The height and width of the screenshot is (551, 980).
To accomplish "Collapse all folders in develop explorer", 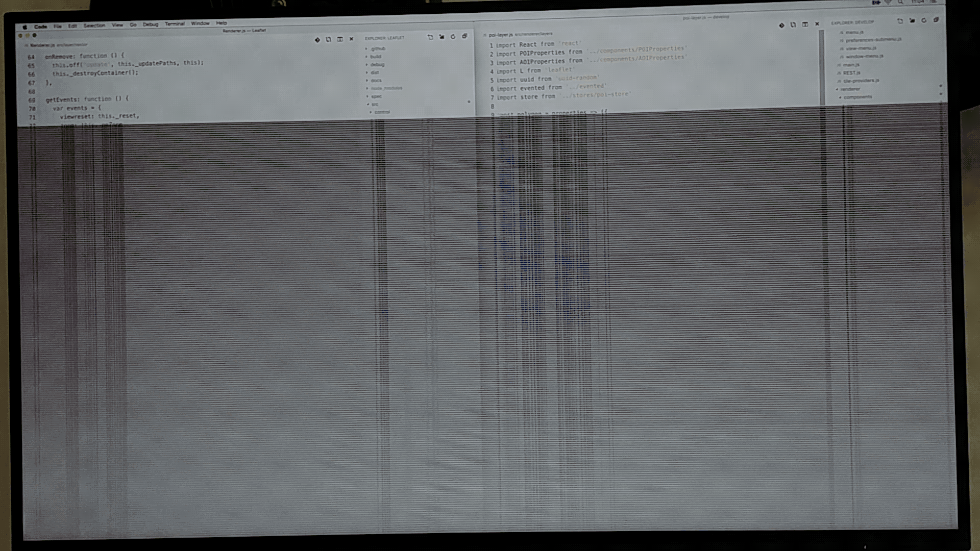I will point(936,20).
